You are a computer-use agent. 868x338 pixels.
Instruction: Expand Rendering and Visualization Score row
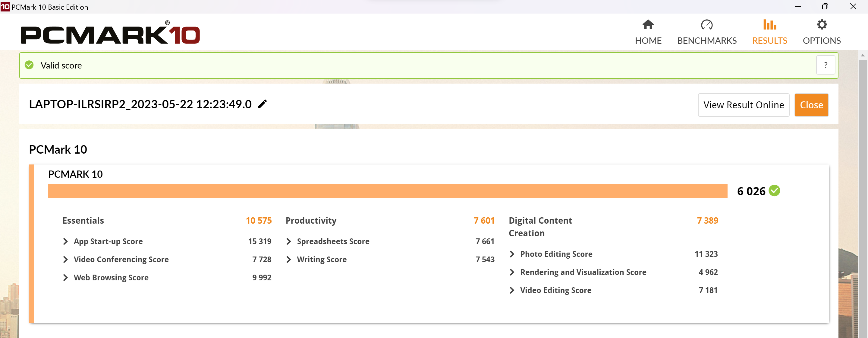(512, 272)
